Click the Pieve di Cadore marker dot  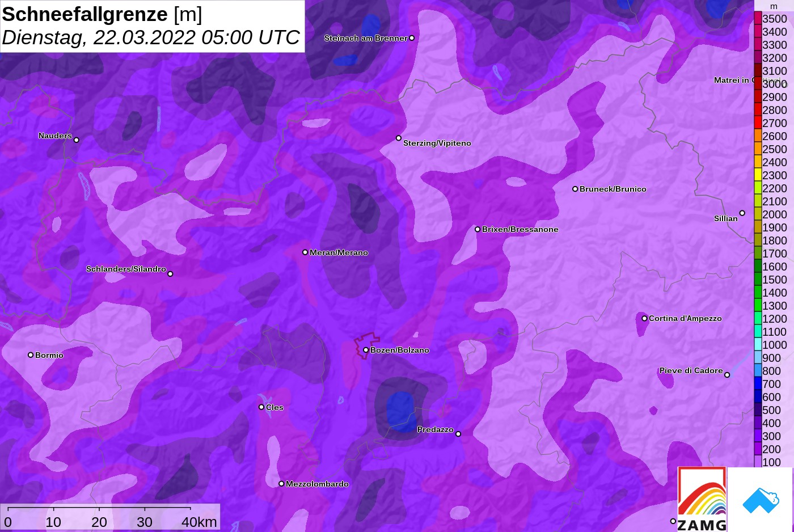[727, 374]
